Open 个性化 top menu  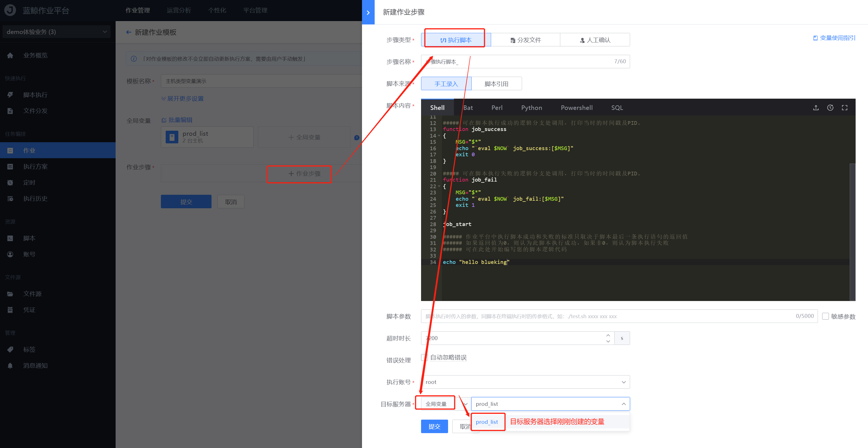point(217,10)
